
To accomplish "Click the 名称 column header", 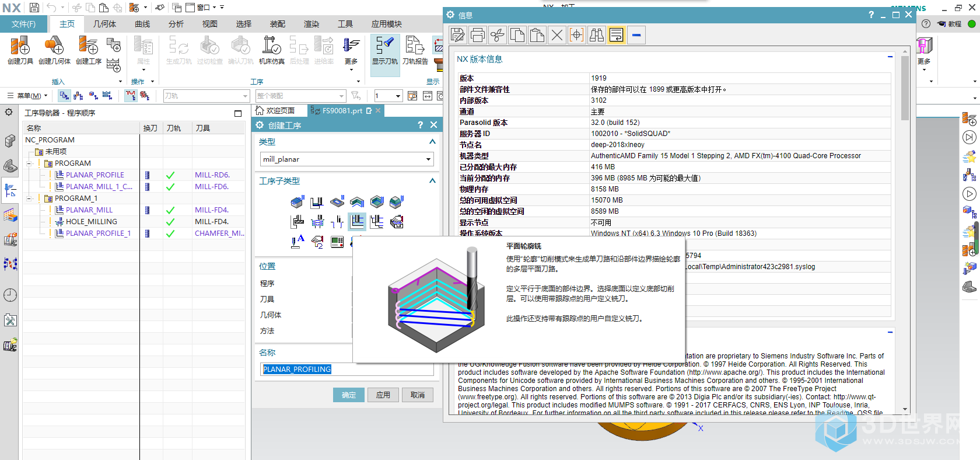I will 82,128.
